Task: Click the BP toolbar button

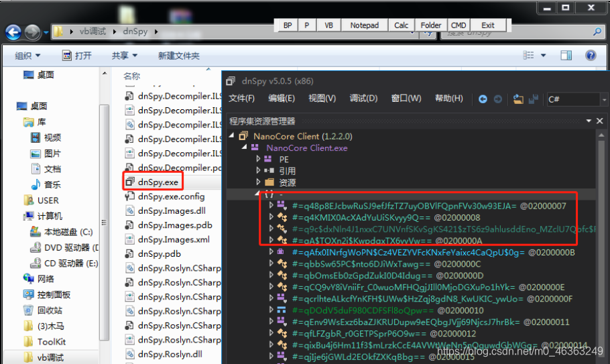Action: point(288,25)
